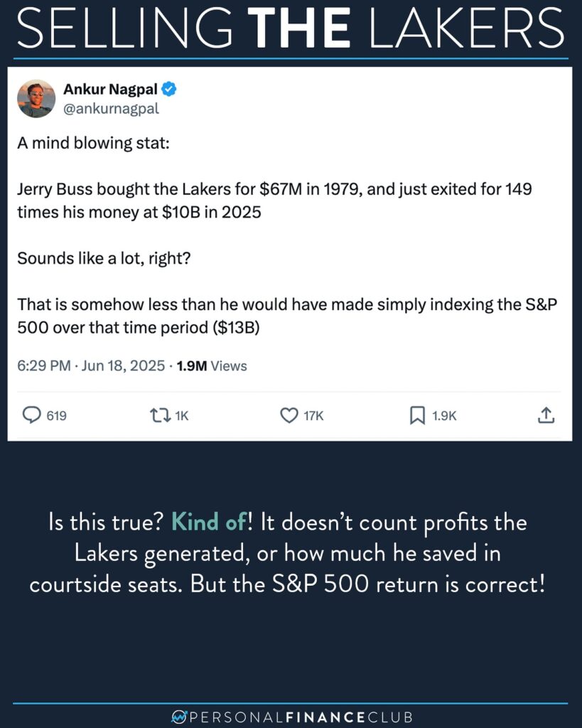
Task: Click the blue verified badge
Action: (x=169, y=89)
